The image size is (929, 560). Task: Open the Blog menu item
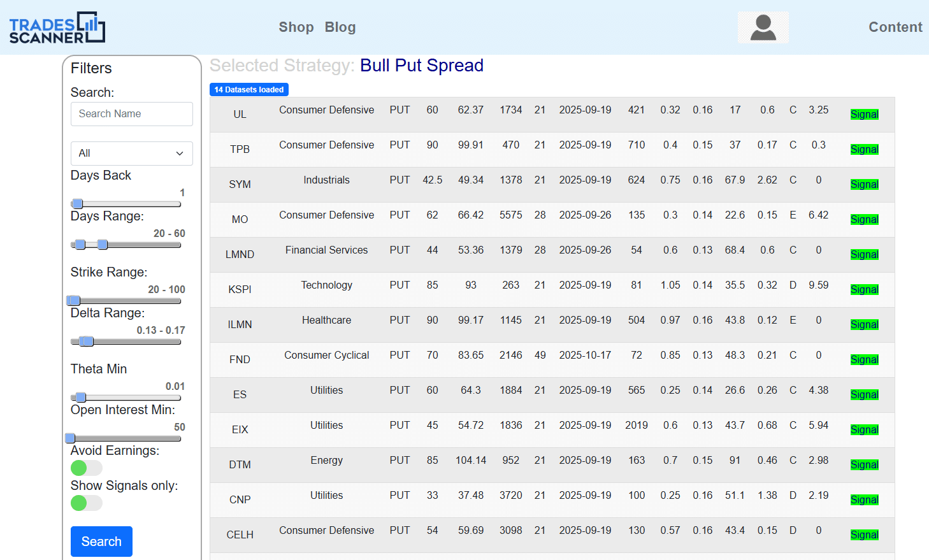click(x=340, y=27)
